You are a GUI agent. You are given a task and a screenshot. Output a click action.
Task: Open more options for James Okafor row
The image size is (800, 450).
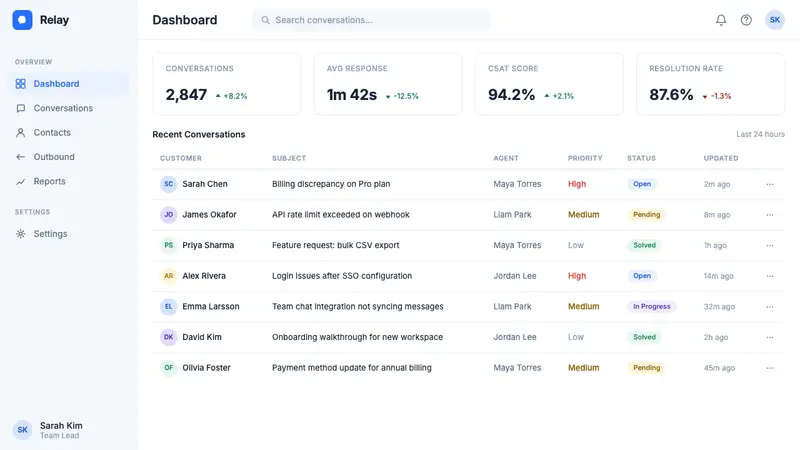(x=769, y=215)
